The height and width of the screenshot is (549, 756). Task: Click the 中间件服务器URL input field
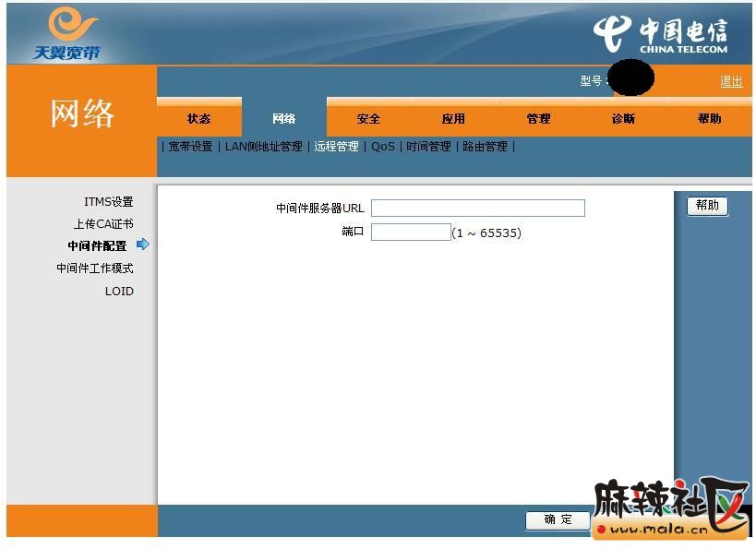point(477,209)
